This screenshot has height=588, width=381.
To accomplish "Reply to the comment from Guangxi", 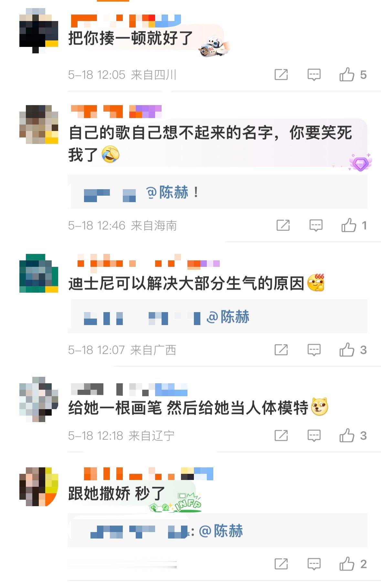I will pos(313,350).
